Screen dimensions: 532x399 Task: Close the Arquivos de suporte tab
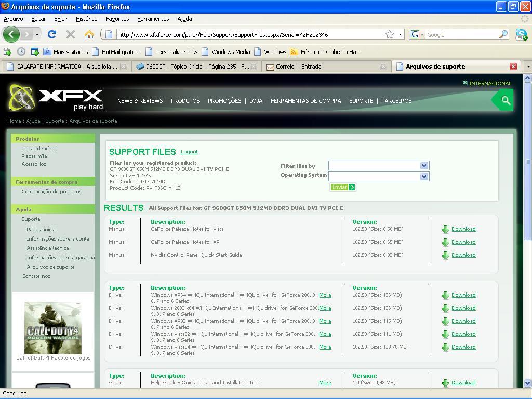pyautogui.click(x=513, y=66)
